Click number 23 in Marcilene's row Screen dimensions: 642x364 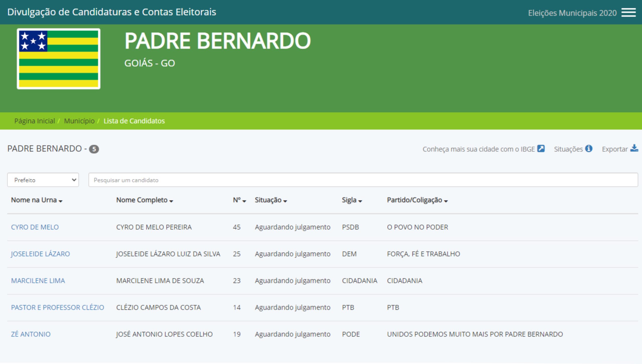click(x=237, y=281)
